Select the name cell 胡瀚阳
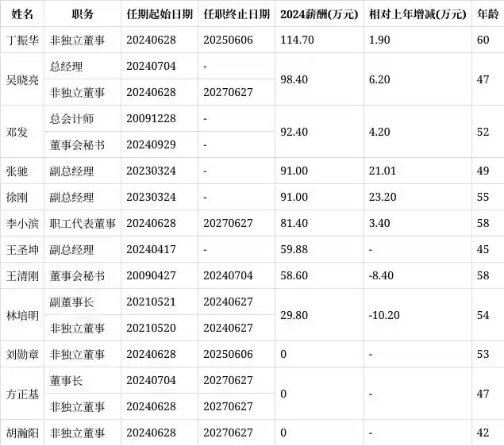 22,433
